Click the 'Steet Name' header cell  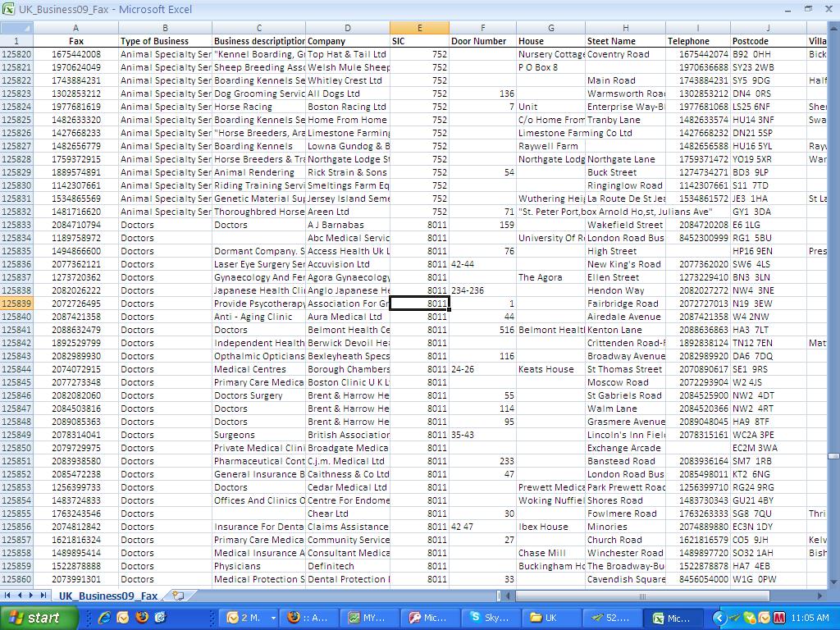(x=625, y=41)
